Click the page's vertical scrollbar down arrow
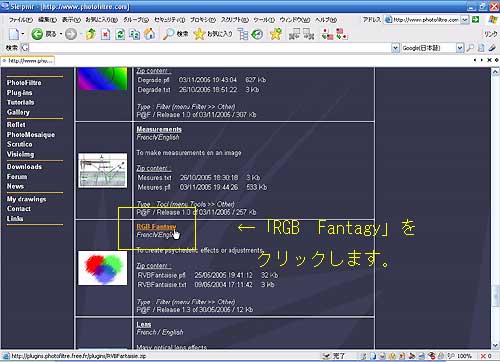 [495, 345]
